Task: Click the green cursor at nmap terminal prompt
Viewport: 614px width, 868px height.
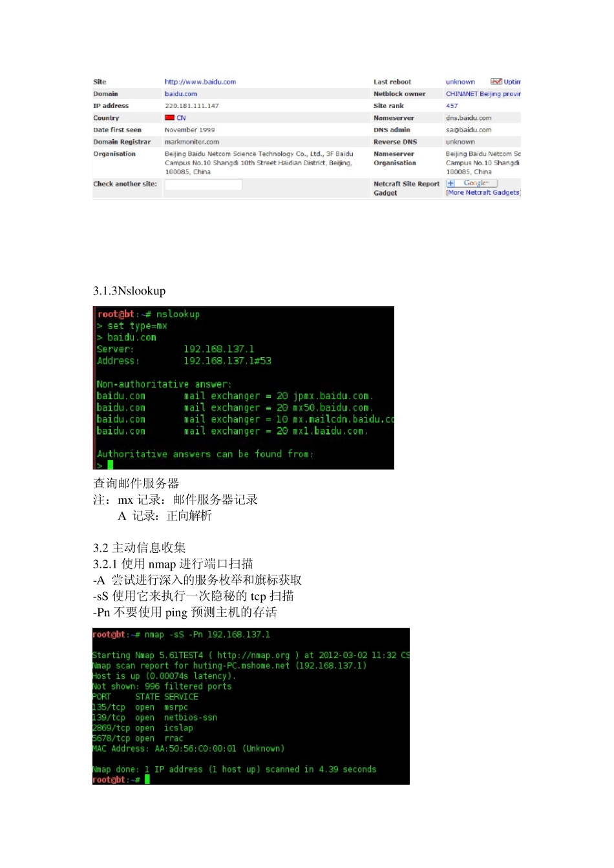Action: tap(147, 780)
